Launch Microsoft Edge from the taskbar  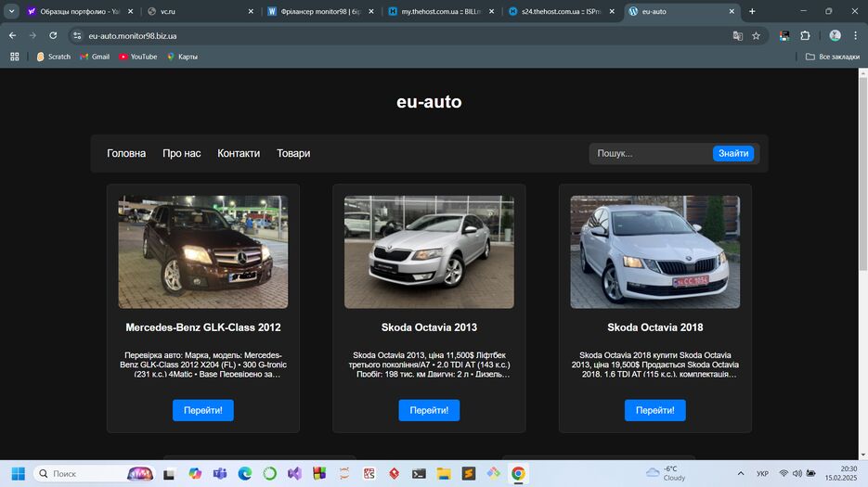[x=245, y=474]
